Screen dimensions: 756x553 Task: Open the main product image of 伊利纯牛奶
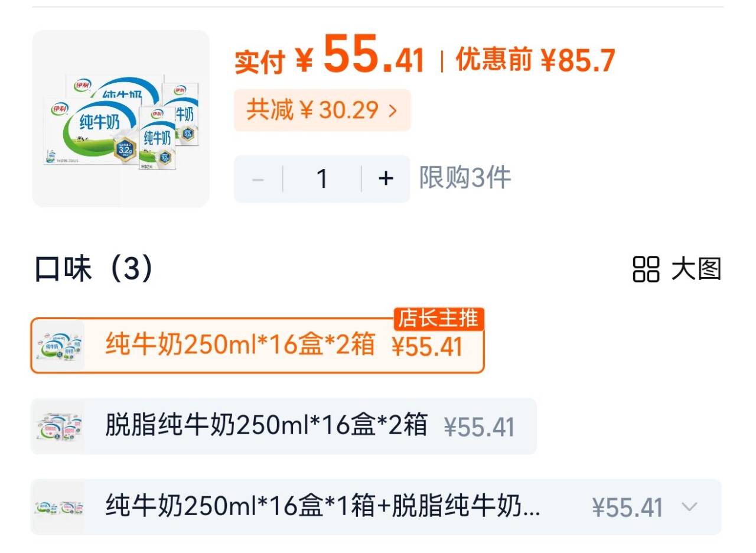coord(121,119)
